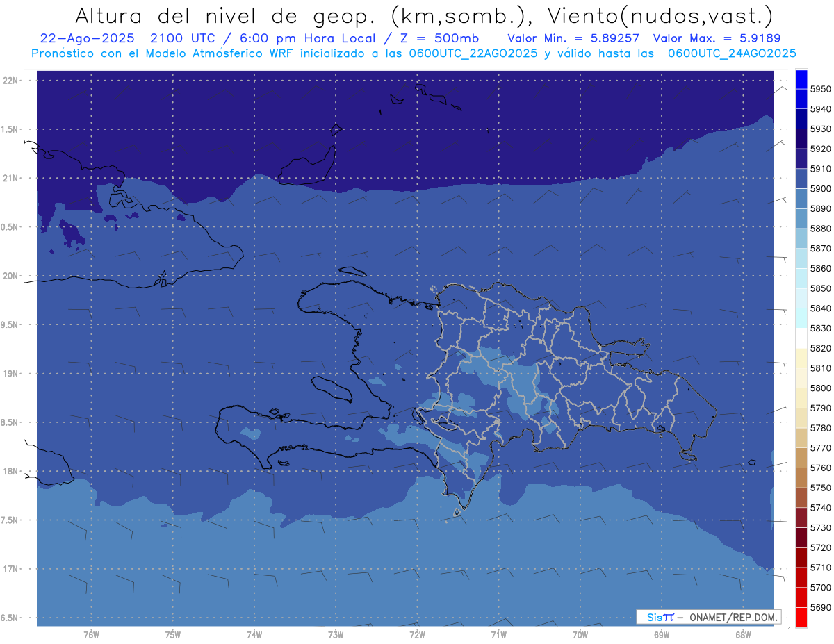Click the latitude label 22N
The image size is (834, 644).
[x=10, y=81]
